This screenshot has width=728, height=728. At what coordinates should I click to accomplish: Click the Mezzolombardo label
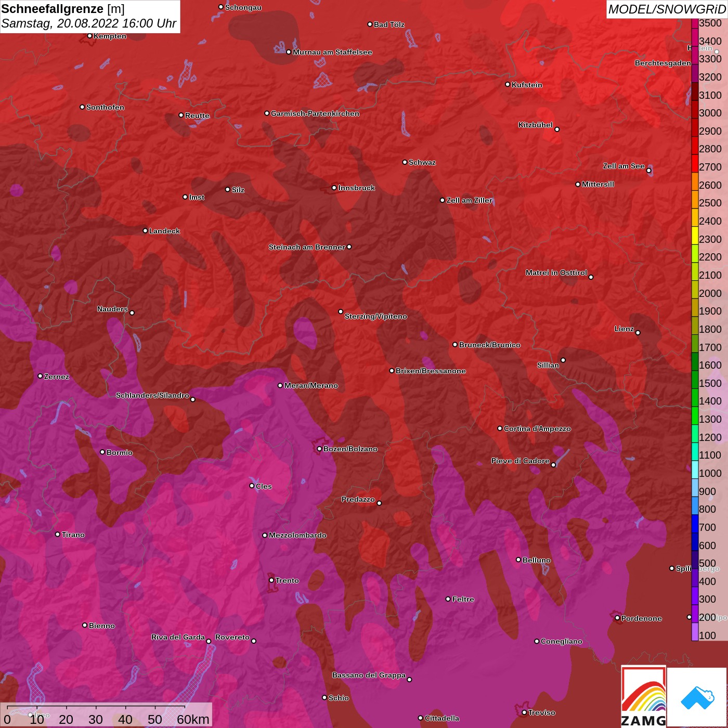[x=297, y=535]
